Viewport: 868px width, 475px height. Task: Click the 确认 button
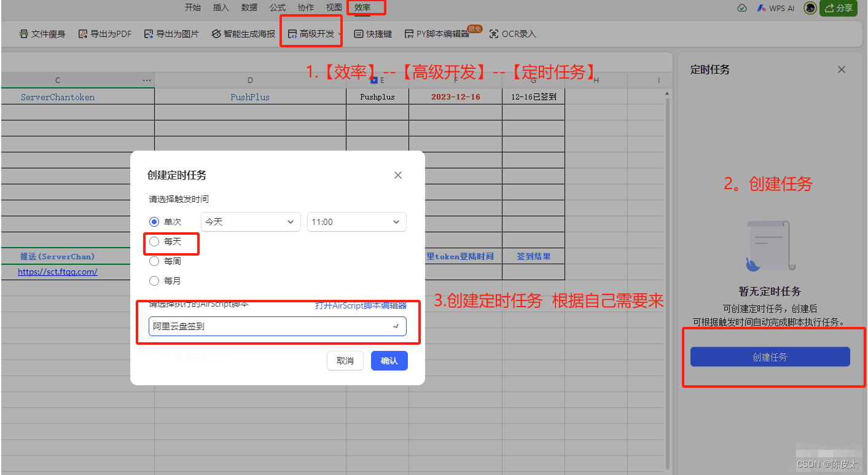point(389,361)
